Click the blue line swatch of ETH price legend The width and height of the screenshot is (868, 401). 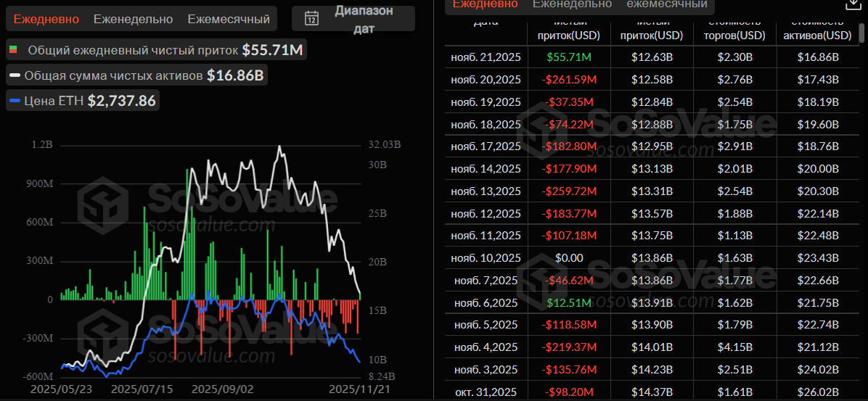click(x=15, y=102)
